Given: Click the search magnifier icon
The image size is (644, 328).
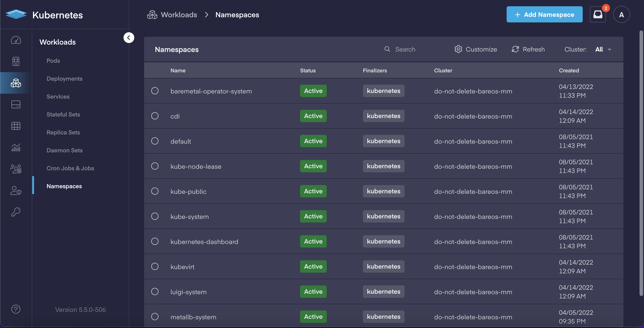Looking at the screenshot, I should 387,49.
